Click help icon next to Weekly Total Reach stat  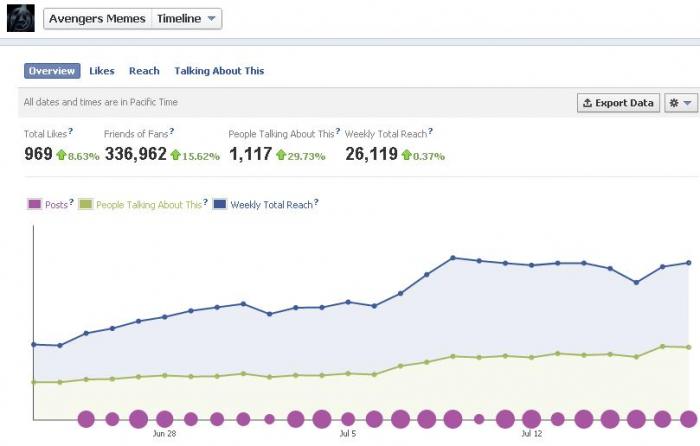point(430,131)
